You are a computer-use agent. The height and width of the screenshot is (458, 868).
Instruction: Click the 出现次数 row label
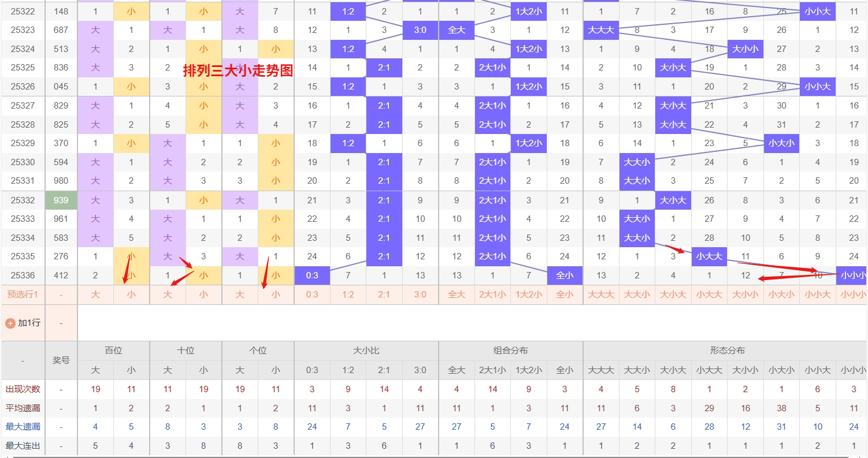[x=23, y=389]
